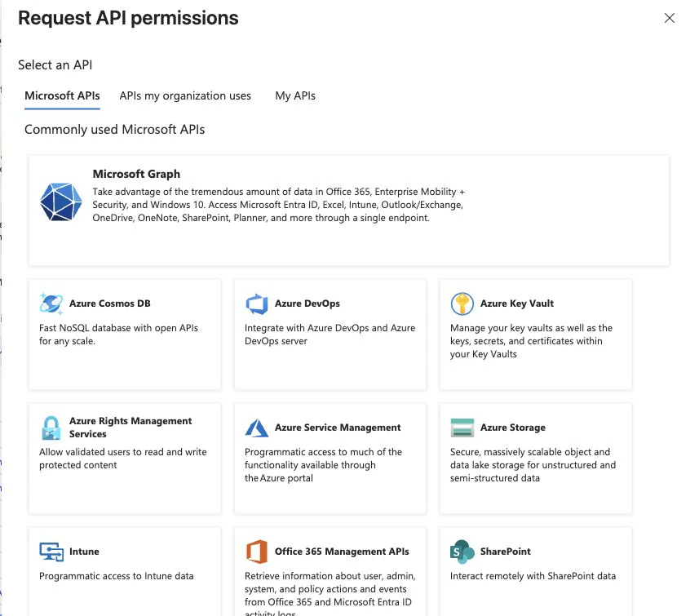Click Office 365 Management APIs title
699x616 pixels.
pos(342,552)
